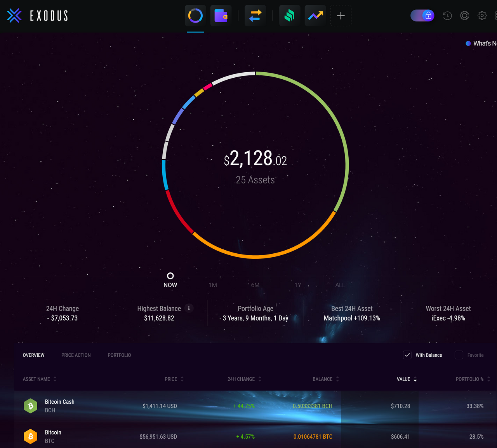This screenshot has height=448, width=497.
Task: Click Matchpool +109.13% best asset
Action: [352, 318]
